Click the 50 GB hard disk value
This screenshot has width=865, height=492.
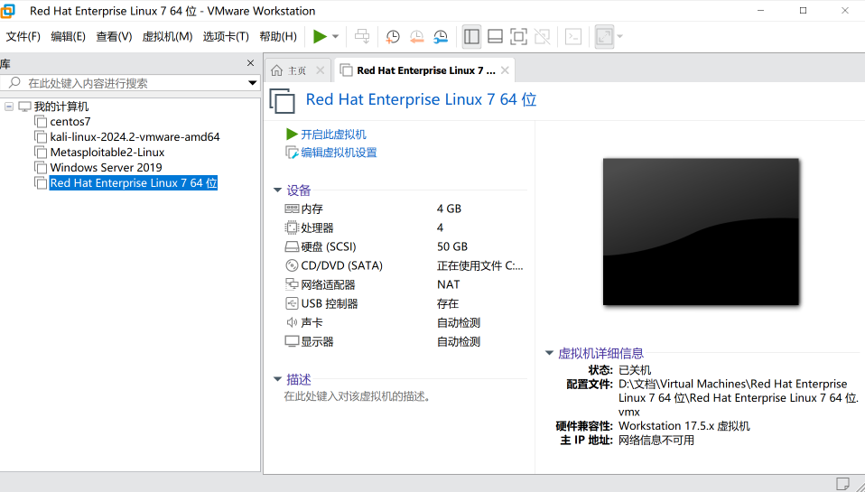tap(452, 247)
